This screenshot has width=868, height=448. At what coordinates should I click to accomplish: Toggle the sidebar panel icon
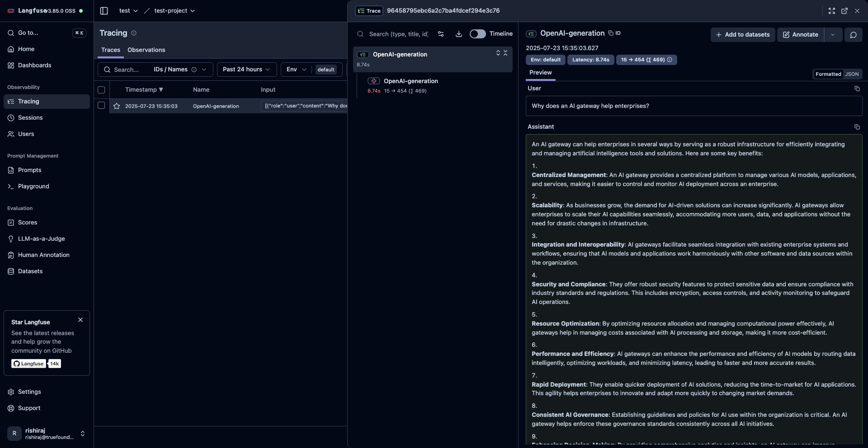pos(104,11)
